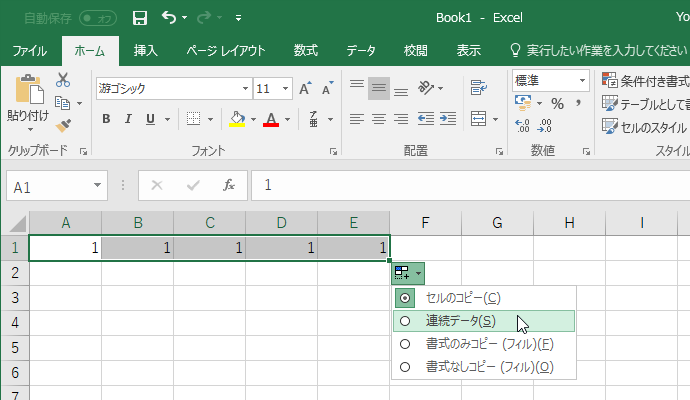Open the 数式 ribbon tab
The height and width of the screenshot is (400, 690).
click(306, 50)
